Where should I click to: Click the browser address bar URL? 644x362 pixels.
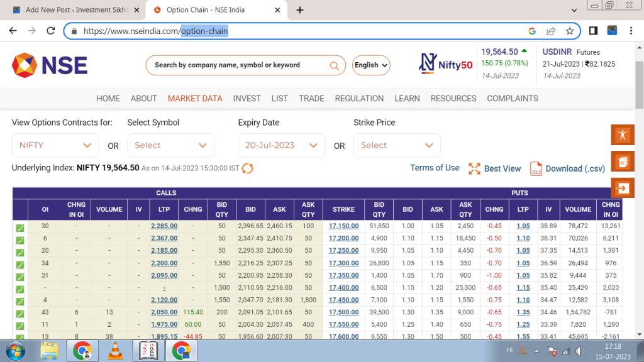click(156, 31)
